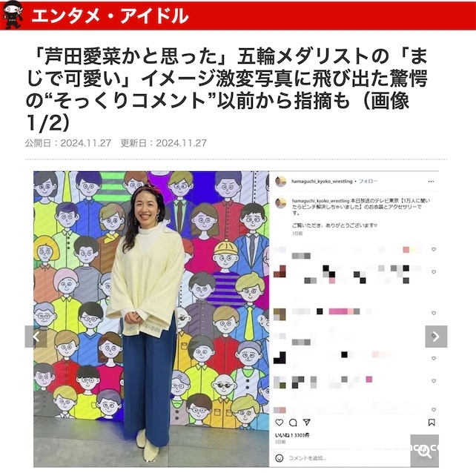Go to previous image with left arrow
476x473 pixels.
point(36,337)
